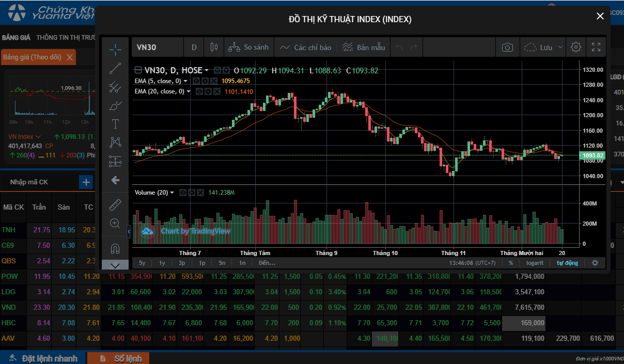Open the Các chỉ báo indicators menu
The width and height of the screenshot is (624, 364).
click(305, 48)
